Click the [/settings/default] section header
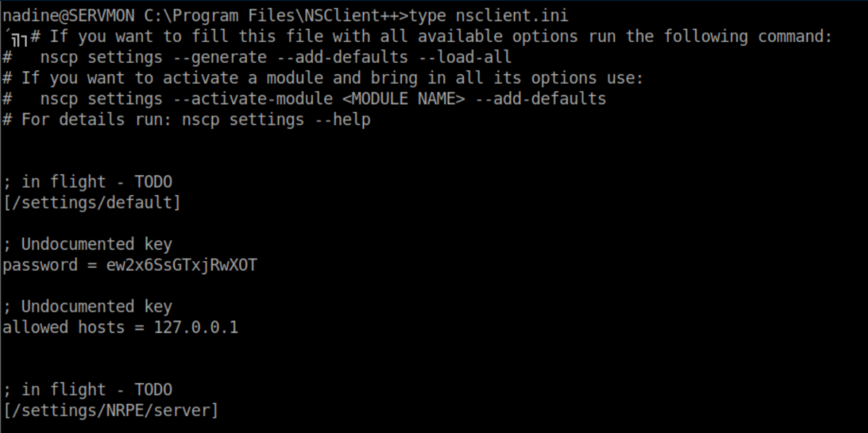868x433 pixels. [92, 203]
